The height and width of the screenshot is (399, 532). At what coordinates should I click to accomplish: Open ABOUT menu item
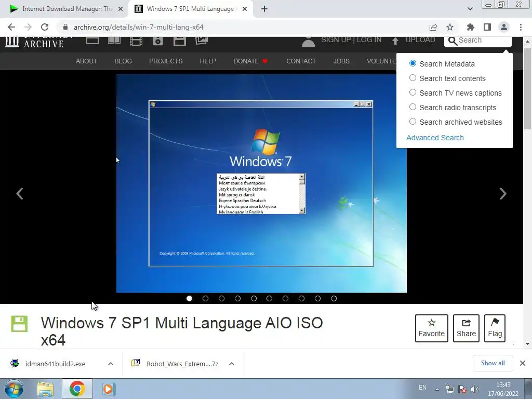(x=87, y=61)
